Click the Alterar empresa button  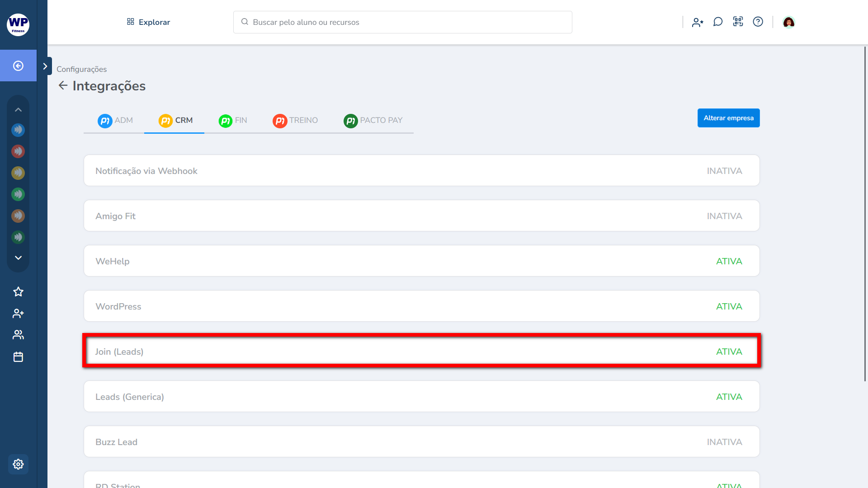click(728, 118)
